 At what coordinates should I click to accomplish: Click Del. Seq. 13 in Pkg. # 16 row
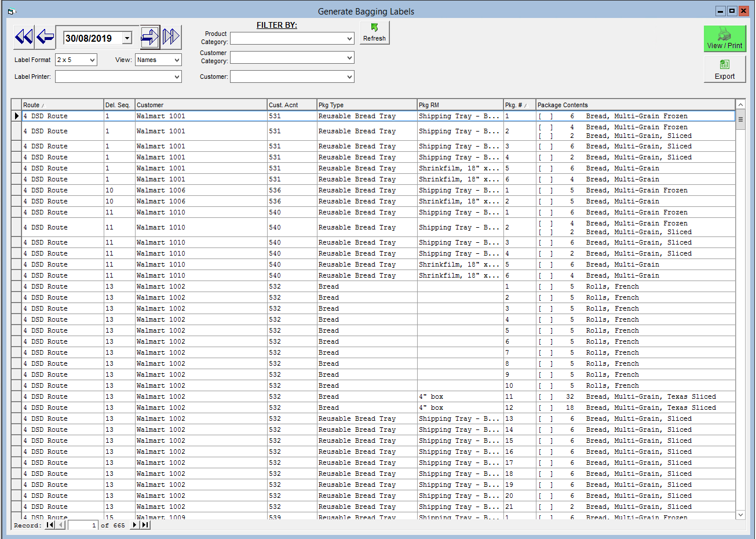tap(109, 451)
